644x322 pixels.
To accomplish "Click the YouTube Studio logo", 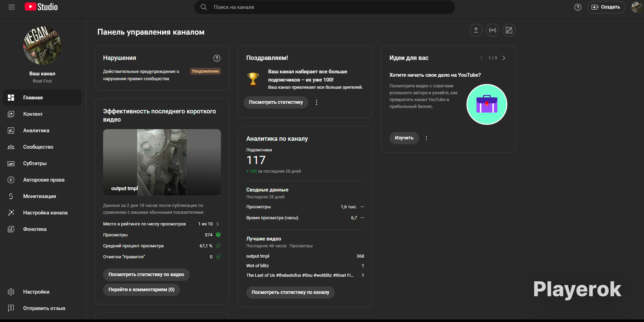I will click(x=41, y=7).
